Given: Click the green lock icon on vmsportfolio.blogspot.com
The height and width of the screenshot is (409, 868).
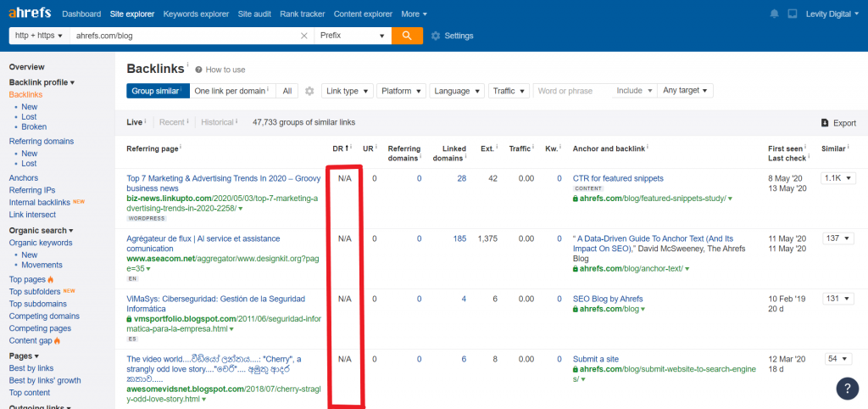Looking at the screenshot, I should [129, 319].
